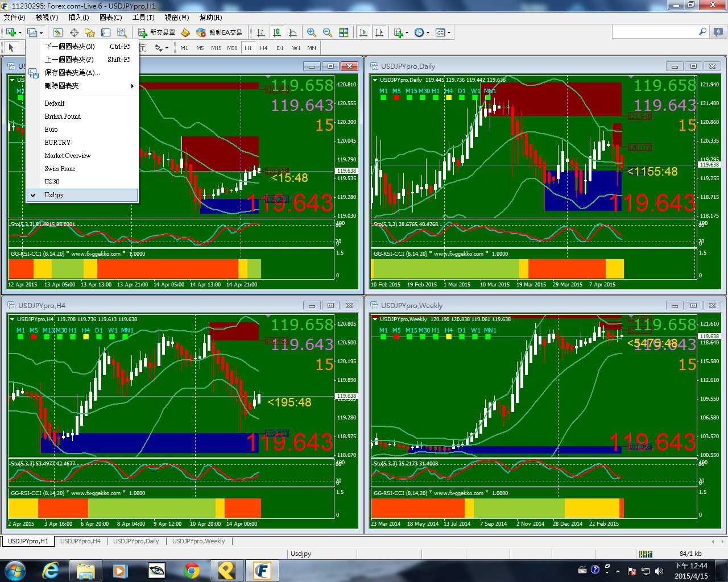728x582 pixels.
Task: Open the Terminal panel icon
Action: [106, 32]
